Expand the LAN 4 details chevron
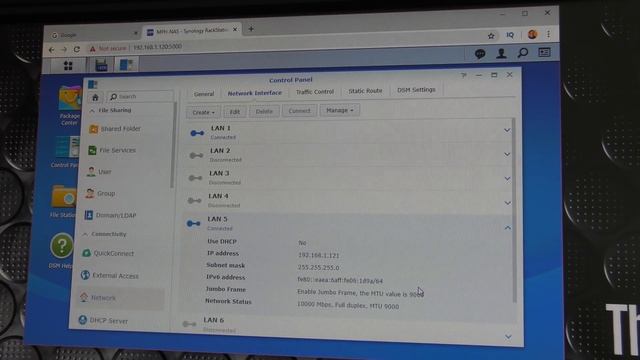640x360 pixels. tap(507, 203)
